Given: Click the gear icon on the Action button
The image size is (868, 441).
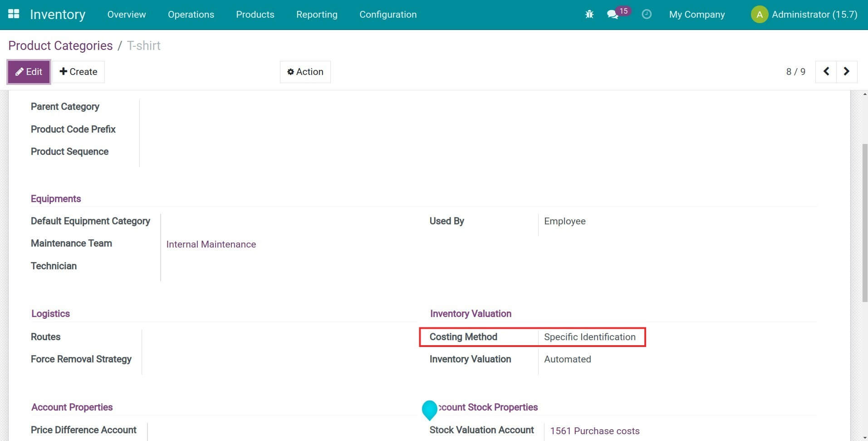Looking at the screenshot, I should [291, 71].
